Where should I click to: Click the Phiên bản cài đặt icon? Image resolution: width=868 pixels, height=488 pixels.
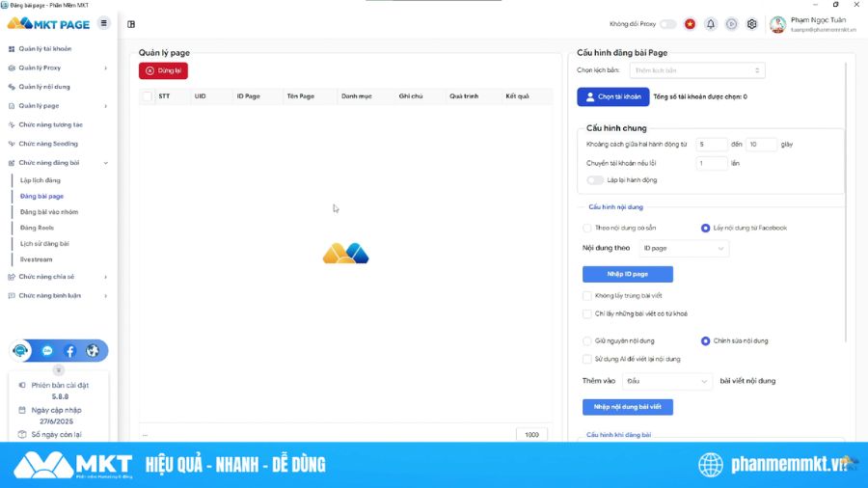[x=22, y=385]
